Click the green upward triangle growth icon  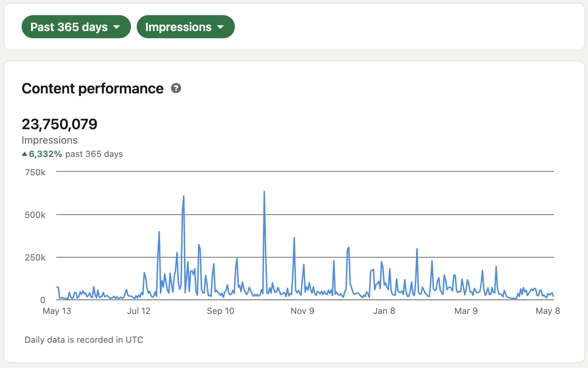pyautogui.click(x=25, y=154)
